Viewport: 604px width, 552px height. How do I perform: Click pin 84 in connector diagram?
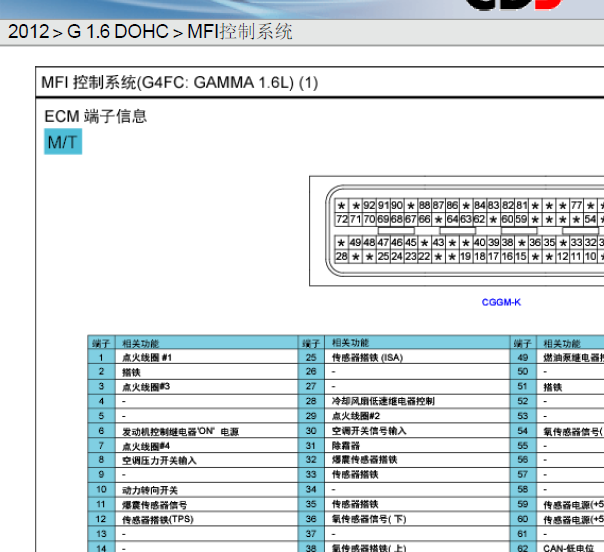click(480, 205)
